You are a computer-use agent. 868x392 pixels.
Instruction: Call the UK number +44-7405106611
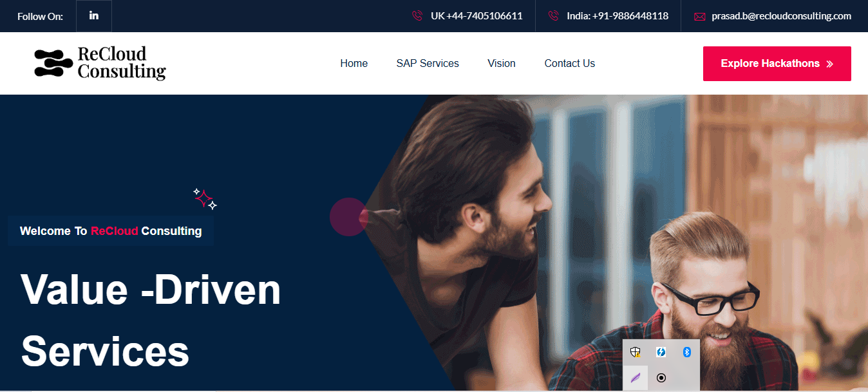pyautogui.click(x=476, y=16)
